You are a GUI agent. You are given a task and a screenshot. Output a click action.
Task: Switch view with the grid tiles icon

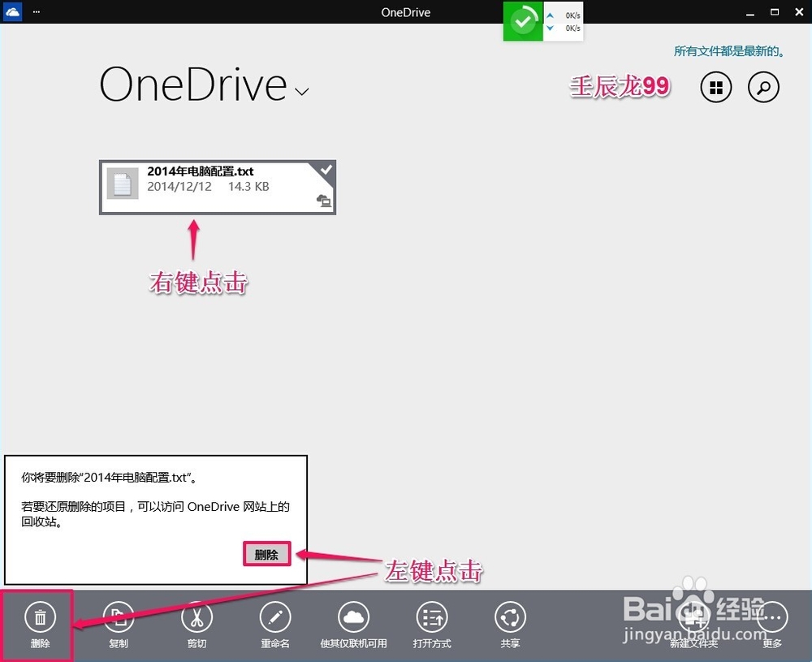point(716,87)
